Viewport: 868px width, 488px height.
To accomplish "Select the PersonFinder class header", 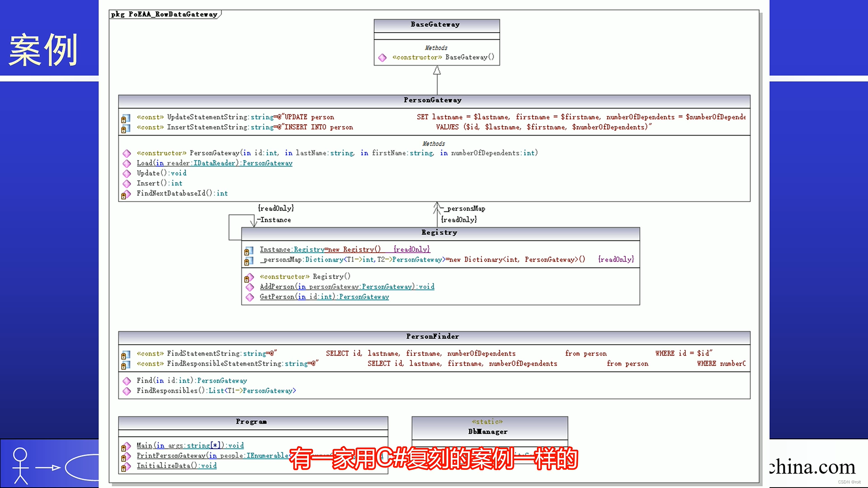I will pos(433,337).
